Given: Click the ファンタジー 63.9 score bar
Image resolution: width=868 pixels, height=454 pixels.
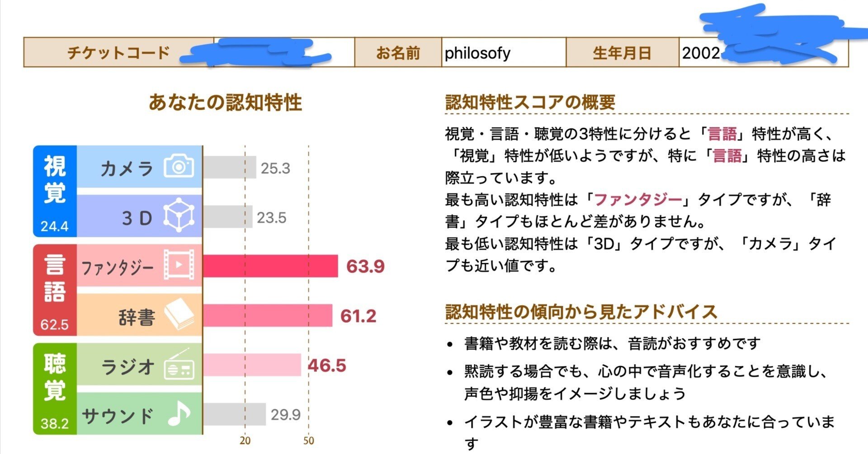Looking at the screenshot, I should [x=270, y=266].
